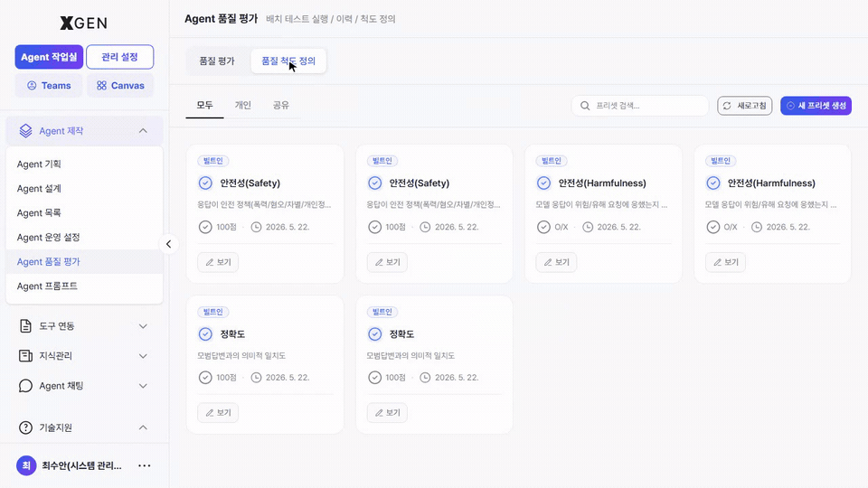Select Agent 품질 평가 menu item
The image size is (868, 488).
pyautogui.click(x=84, y=262)
